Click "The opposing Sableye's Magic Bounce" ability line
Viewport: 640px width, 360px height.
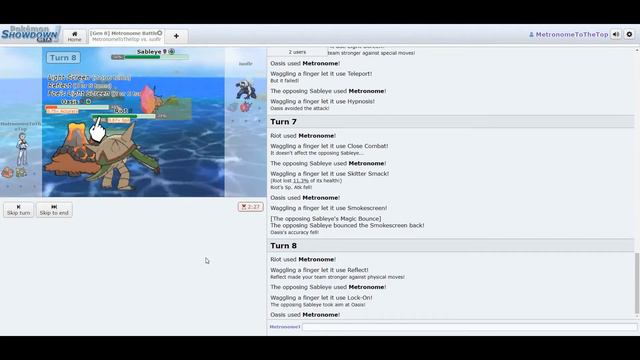click(x=326, y=219)
